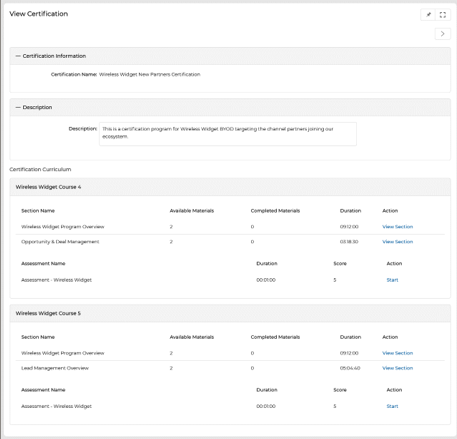View Section for Opportunity & Deal Management
Image resolution: width=457 pixels, height=439 pixels.
click(397, 242)
